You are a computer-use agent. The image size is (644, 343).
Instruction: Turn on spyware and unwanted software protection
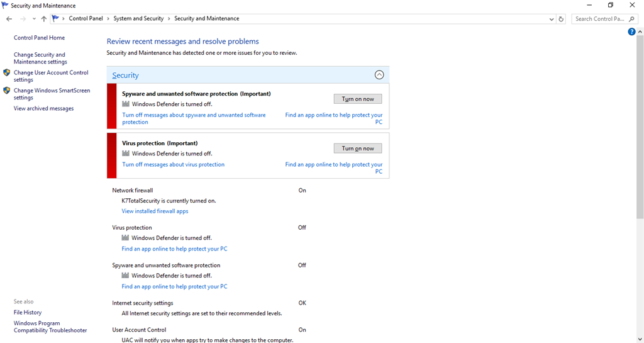[358, 99]
